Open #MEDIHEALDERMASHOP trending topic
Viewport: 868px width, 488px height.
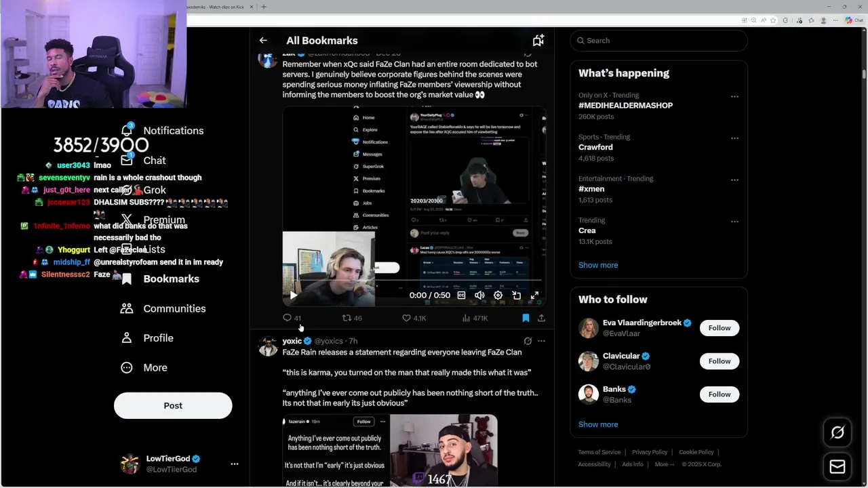pyautogui.click(x=625, y=106)
